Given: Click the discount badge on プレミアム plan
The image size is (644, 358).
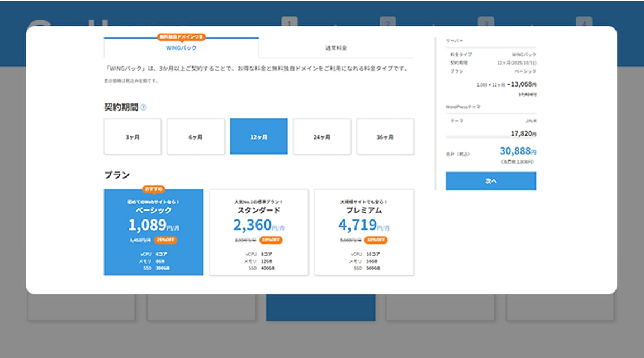Looking at the screenshot, I should tap(376, 240).
